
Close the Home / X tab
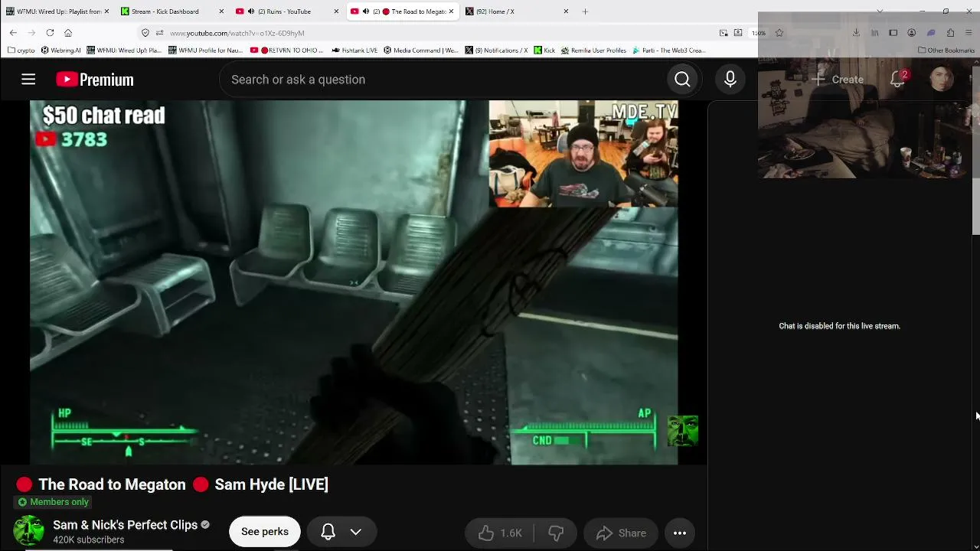coord(566,11)
